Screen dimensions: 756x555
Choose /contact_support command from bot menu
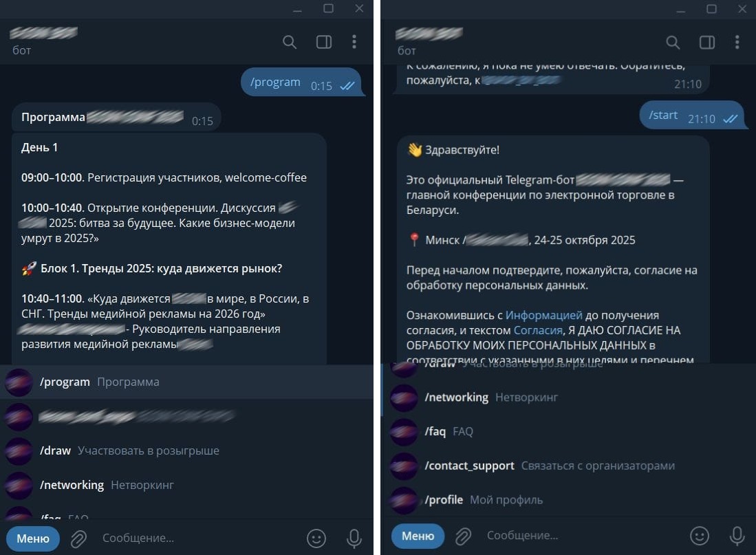tap(568, 466)
